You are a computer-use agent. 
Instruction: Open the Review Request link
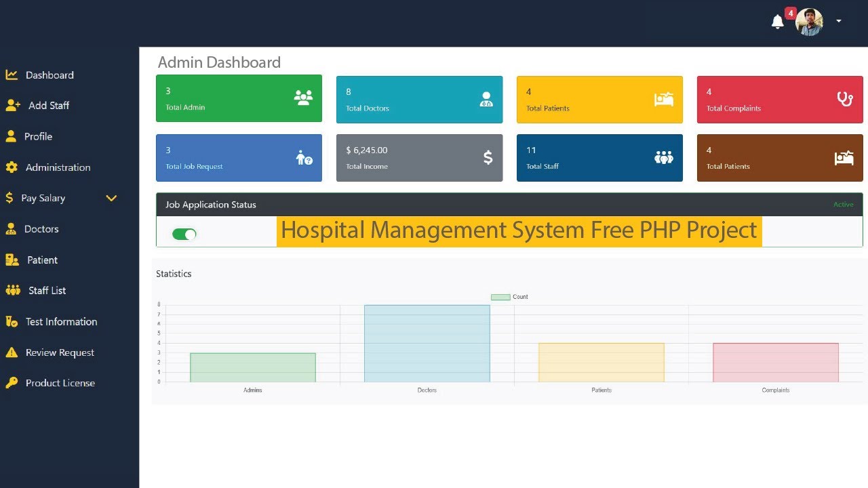60,352
